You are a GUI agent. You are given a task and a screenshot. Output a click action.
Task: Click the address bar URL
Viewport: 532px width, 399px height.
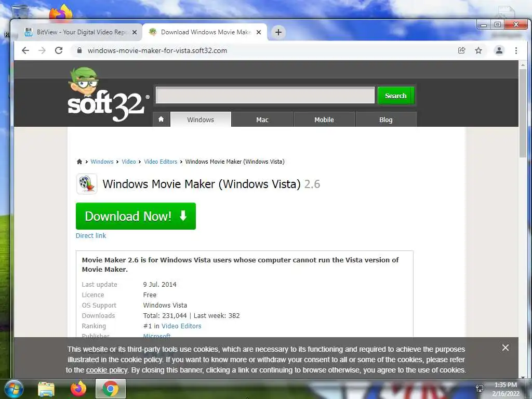pyautogui.click(x=157, y=50)
